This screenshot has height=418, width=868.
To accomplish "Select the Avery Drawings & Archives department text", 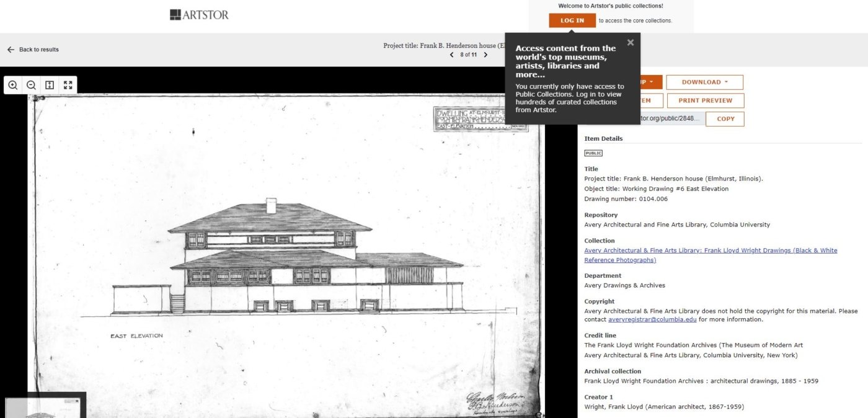I will 625,285.
